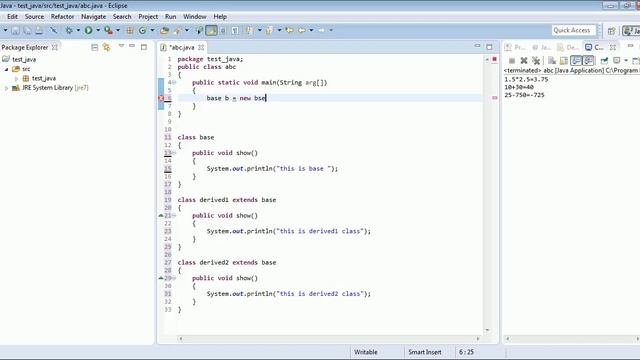The width and height of the screenshot is (640, 360).
Task: Click the Run Last Tool (external tools) icon
Action: [108, 31]
